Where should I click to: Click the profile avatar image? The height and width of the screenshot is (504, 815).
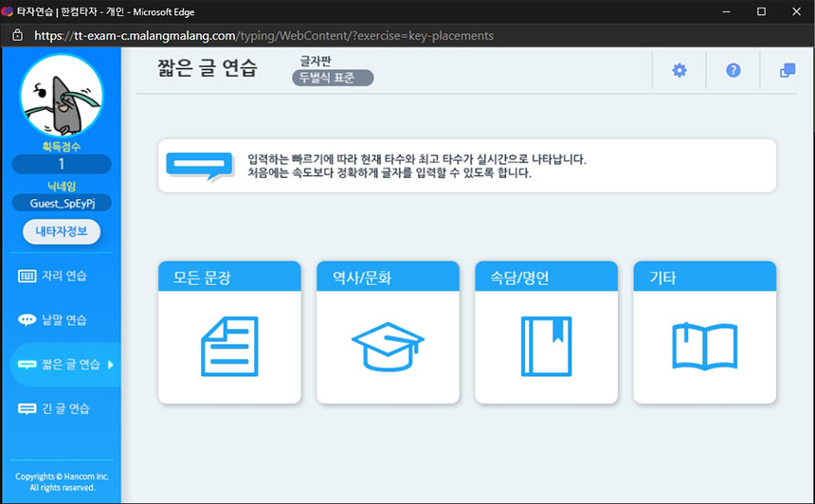pyautogui.click(x=62, y=96)
